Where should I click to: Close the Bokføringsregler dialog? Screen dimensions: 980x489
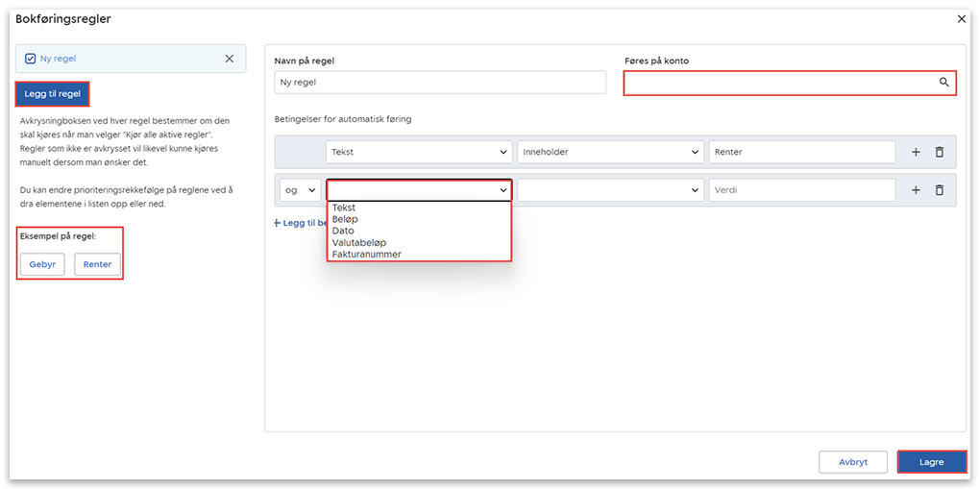click(x=962, y=18)
